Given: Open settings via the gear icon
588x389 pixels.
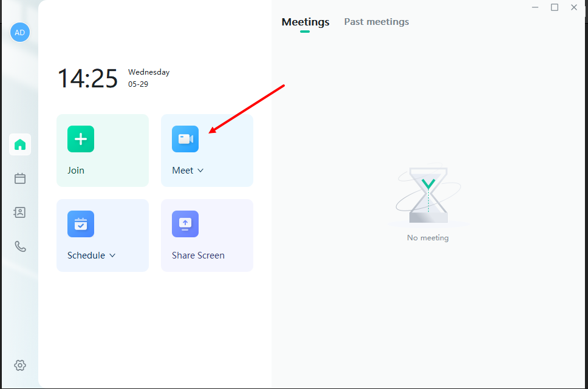Looking at the screenshot, I should tap(20, 365).
